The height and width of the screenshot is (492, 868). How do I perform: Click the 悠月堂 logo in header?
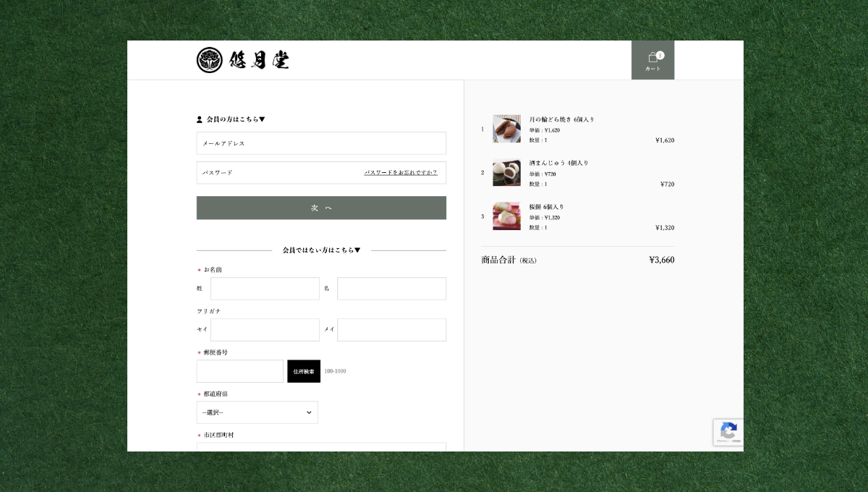pos(242,60)
